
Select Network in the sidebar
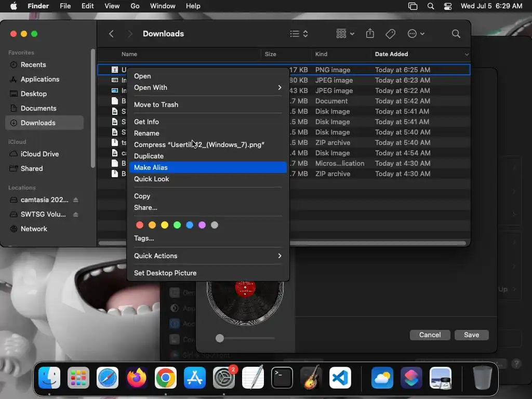pyautogui.click(x=45, y=229)
